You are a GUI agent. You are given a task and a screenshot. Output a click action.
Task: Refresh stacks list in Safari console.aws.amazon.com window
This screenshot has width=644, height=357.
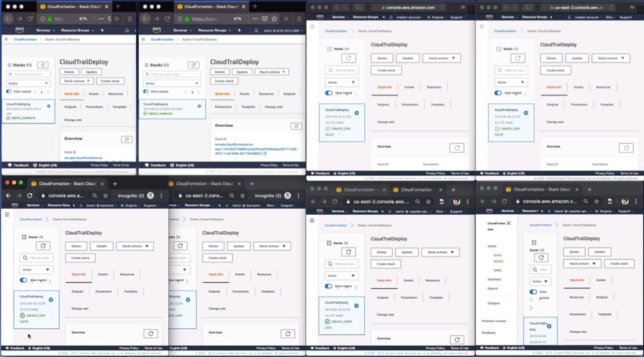(x=348, y=58)
